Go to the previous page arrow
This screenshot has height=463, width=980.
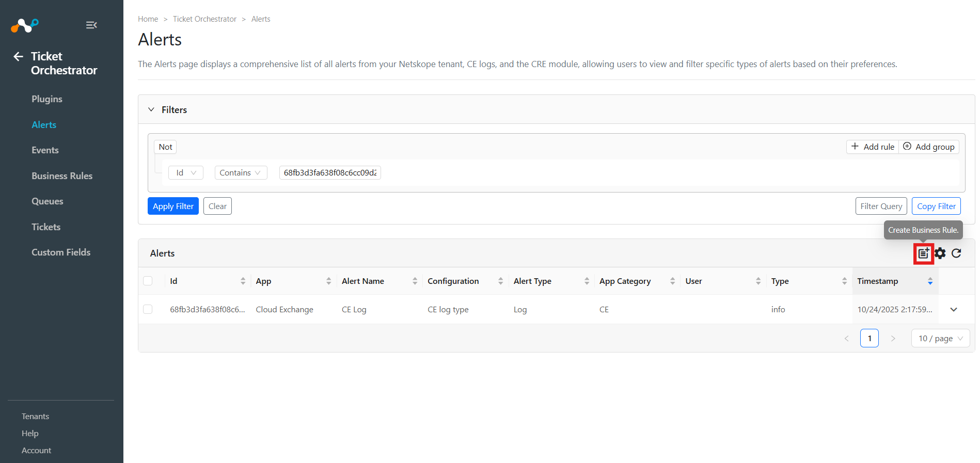(x=846, y=339)
